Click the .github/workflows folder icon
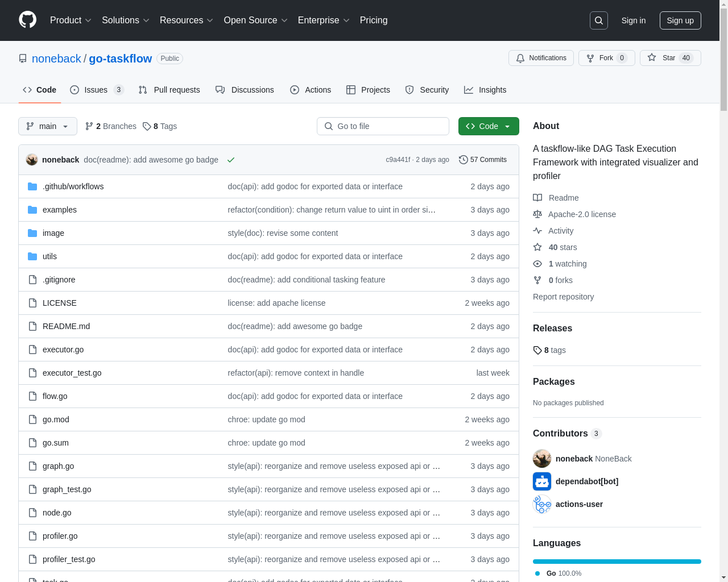This screenshot has height=582, width=728. click(32, 186)
